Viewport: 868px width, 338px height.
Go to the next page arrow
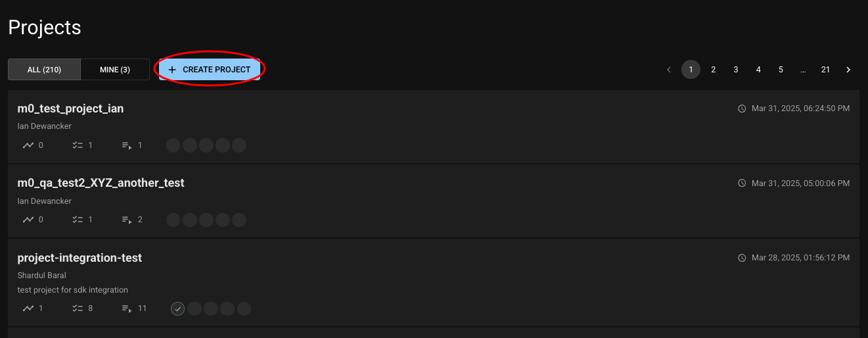click(x=848, y=70)
